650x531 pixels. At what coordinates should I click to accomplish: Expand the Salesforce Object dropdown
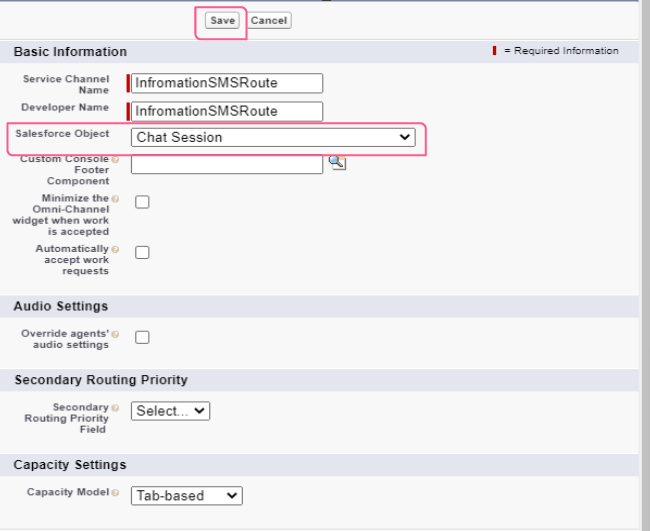tap(273, 137)
